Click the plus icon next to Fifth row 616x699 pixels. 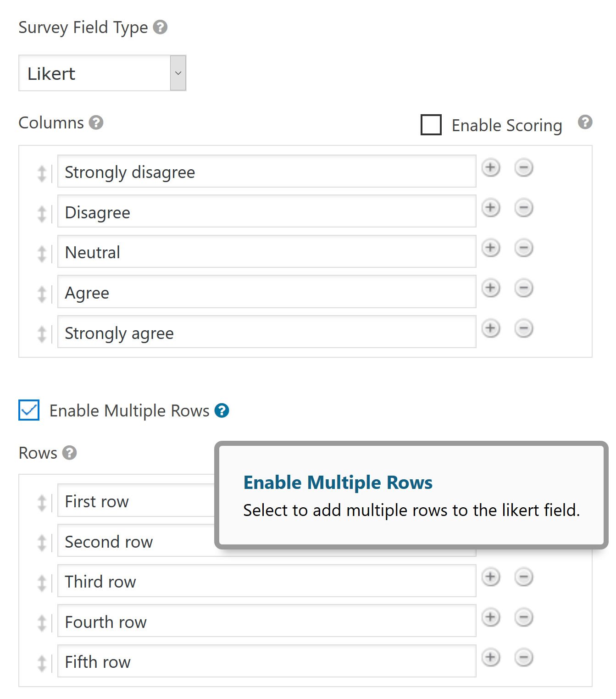490,657
